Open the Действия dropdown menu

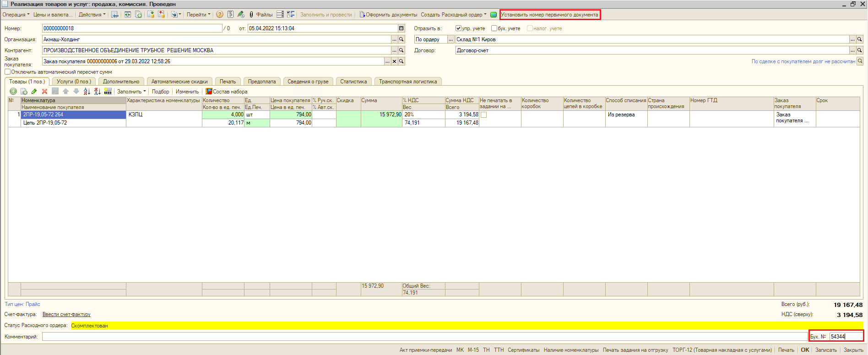(x=92, y=15)
